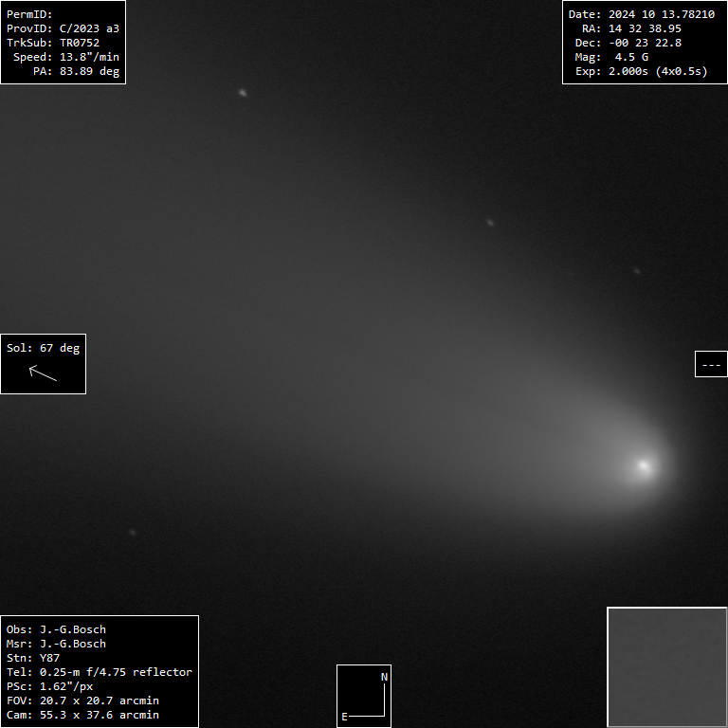This screenshot has height=728, width=728.
Task: Click the Tel: 0.25-m f/4.75 reflector text
Action: (100, 672)
